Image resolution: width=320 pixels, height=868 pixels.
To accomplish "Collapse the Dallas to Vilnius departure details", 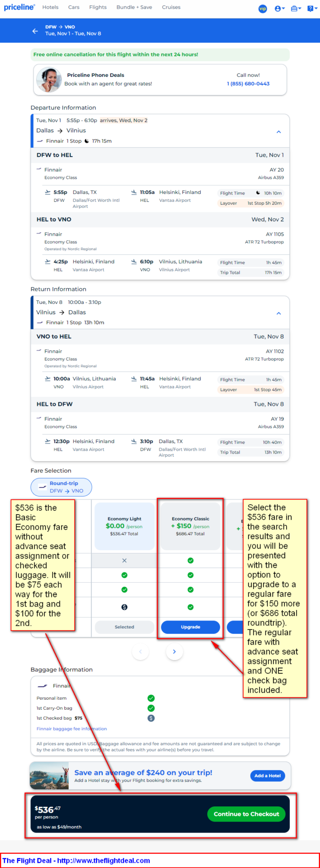I will click(279, 131).
